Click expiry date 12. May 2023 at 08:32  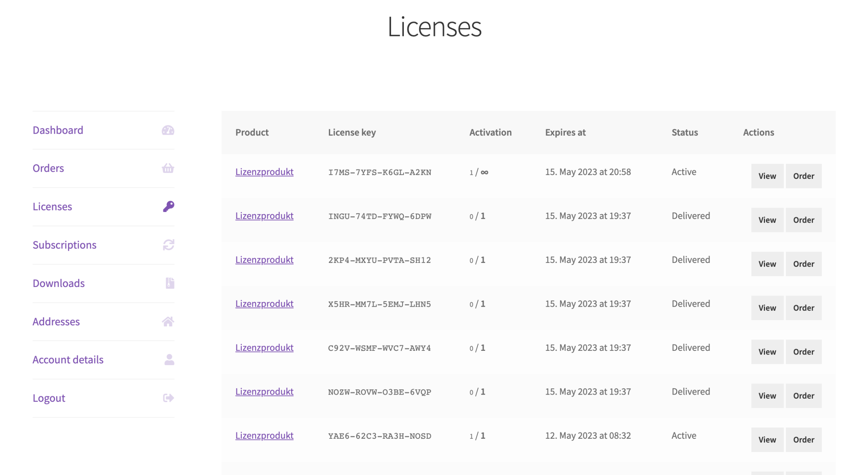coord(588,436)
